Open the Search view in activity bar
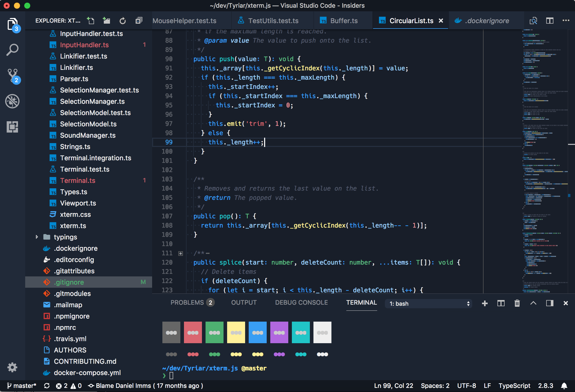Image resolution: width=575 pixels, height=392 pixels. point(12,50)
